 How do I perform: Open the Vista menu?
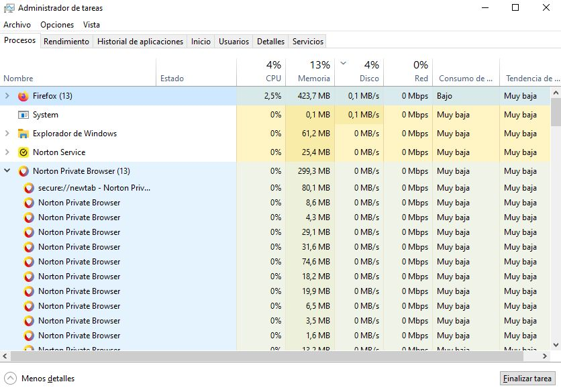91,25
